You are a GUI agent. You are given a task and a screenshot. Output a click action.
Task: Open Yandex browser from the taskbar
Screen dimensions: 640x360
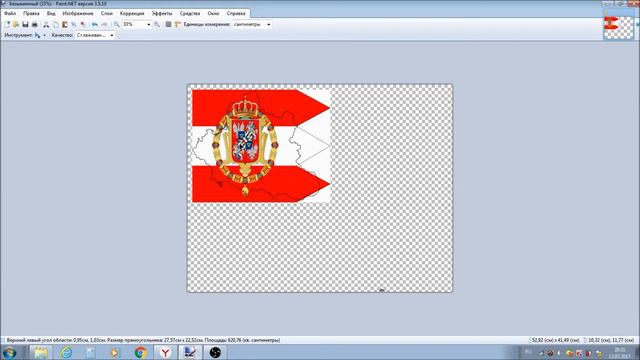[x=165, y=353]
